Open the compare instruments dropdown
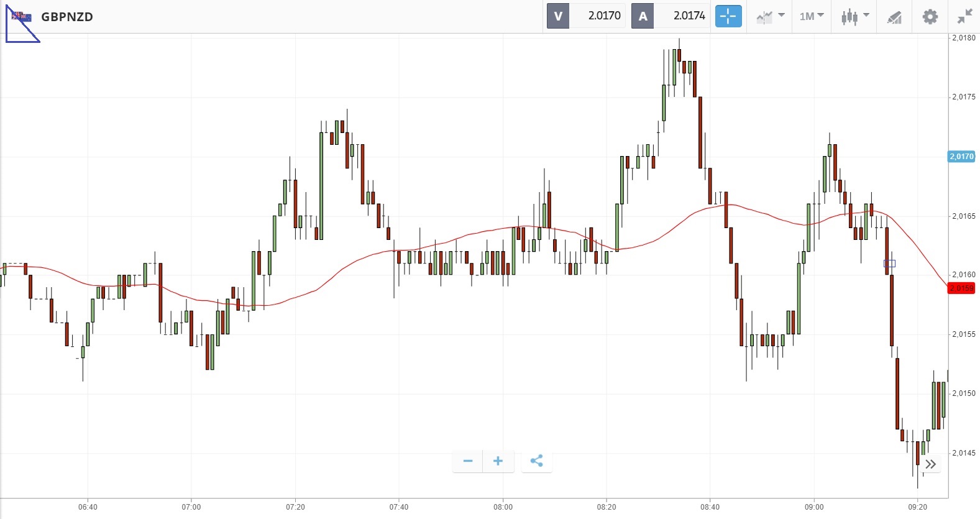The image size is (980, 519). 771,16
